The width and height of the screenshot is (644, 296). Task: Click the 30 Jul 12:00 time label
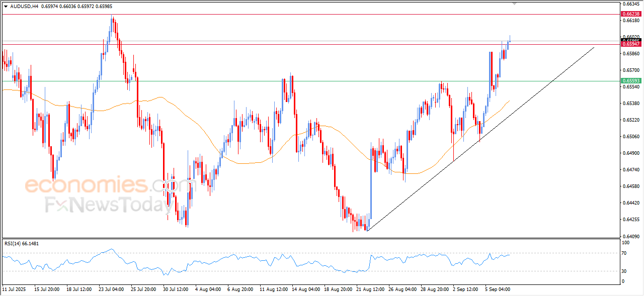coord(176,289)
